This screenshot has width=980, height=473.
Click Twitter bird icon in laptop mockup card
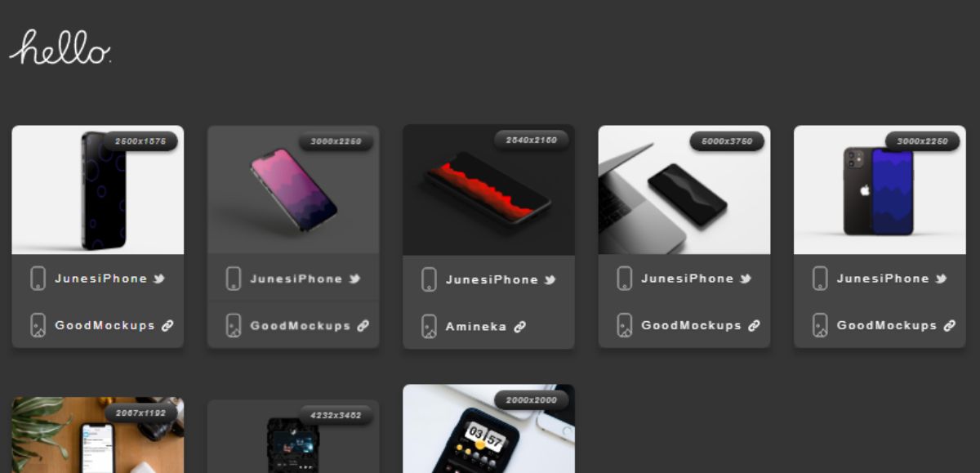(x=745, y=279)
